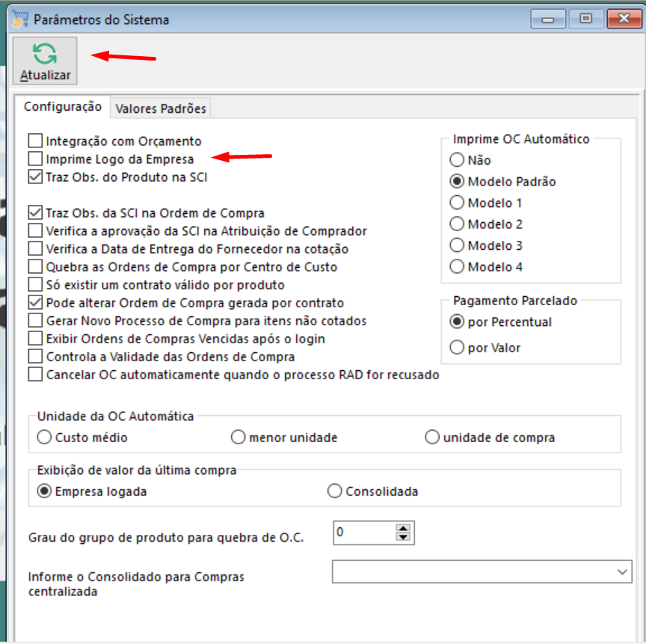Choose menor unidade radio button
The image size is (646, 644).
point(238,437)
